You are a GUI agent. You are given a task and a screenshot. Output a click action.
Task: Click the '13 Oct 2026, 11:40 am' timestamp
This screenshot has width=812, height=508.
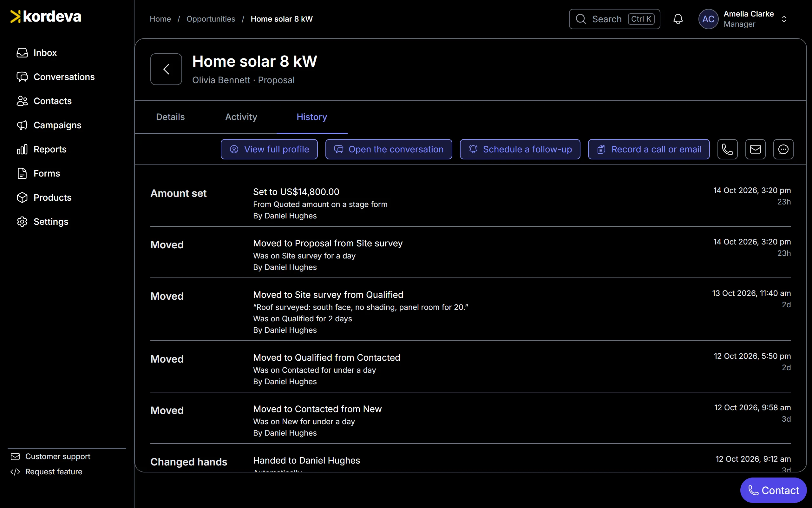[x=751, y=293]
